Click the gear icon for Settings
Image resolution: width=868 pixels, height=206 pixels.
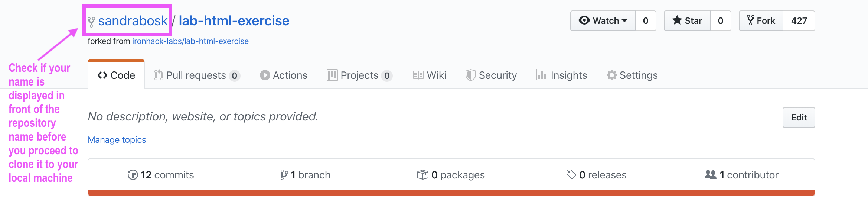611,75
